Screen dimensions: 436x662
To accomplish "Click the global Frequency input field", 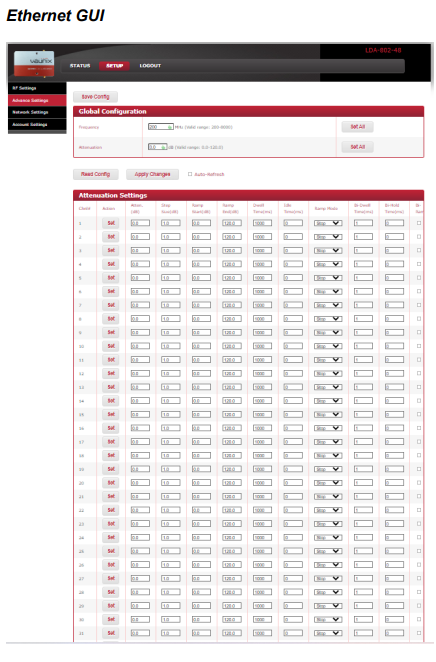I will coord(160,127).
